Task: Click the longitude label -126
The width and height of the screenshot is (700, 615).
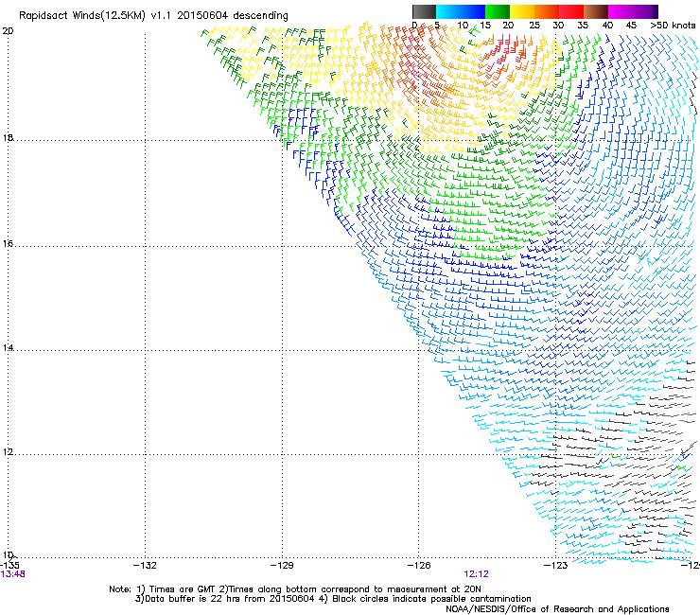Action: tap(419, 566)
